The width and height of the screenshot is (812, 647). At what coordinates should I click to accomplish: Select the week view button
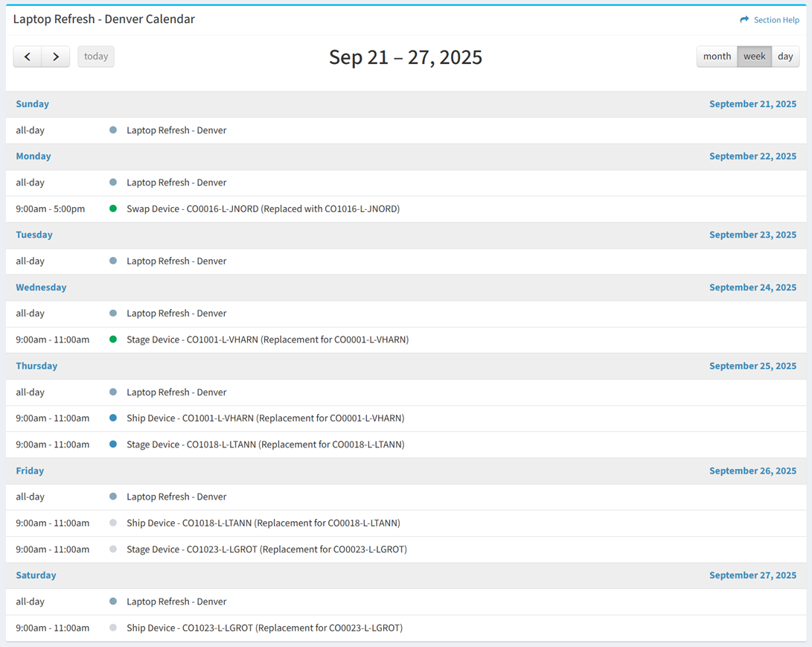click(x=754, y=57)
